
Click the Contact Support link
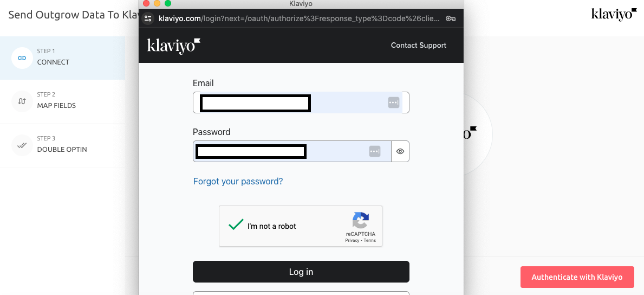418,46
